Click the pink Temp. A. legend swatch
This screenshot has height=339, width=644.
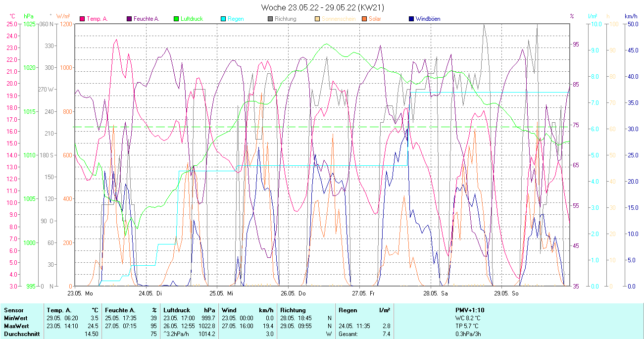(x=82, y=19)
